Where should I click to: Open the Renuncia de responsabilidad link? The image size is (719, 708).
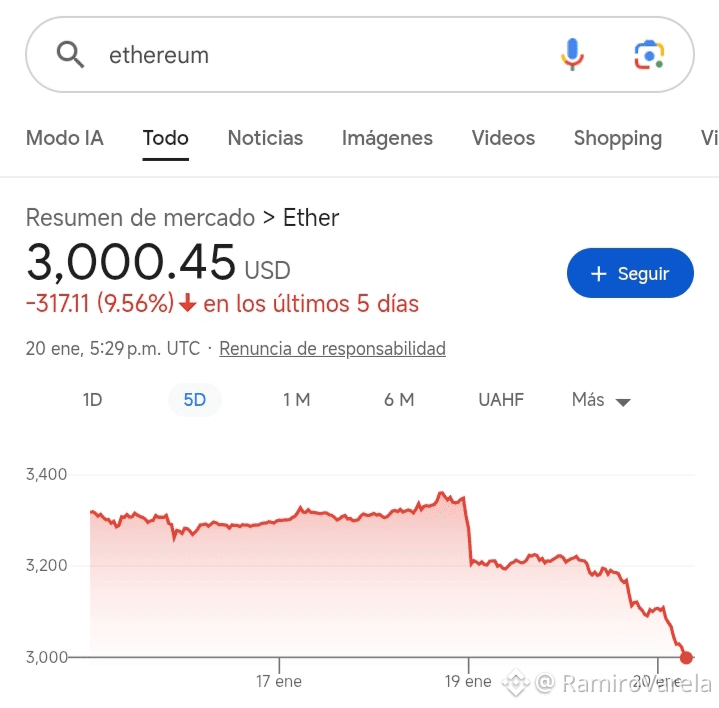click(x=332, y=349)
